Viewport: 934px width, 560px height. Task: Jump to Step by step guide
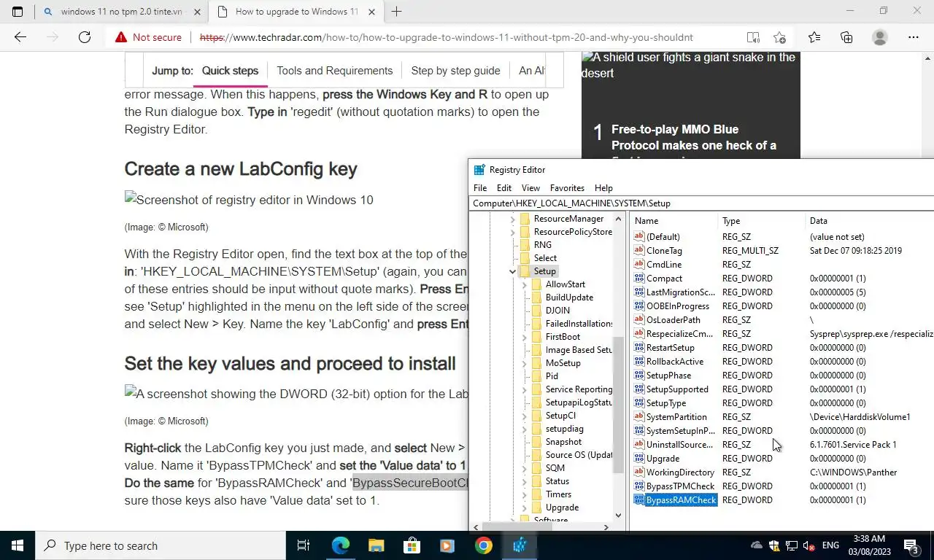coord(455,71)
